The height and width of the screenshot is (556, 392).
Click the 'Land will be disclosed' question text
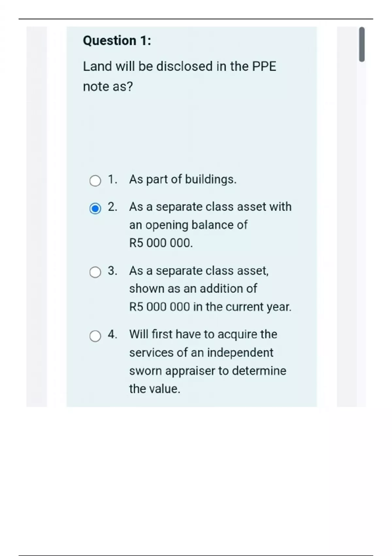pyautogui.click(x=179, y=66)
